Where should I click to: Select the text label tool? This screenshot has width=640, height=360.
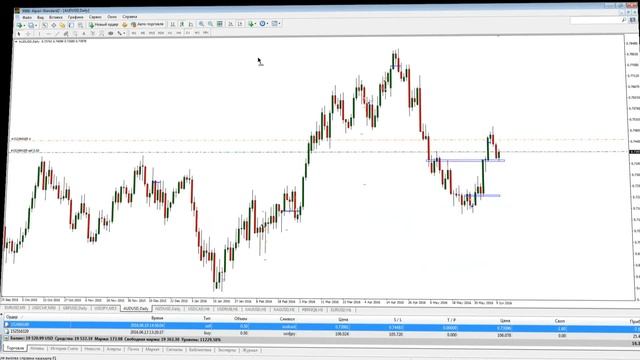click(x=93, y=33)
